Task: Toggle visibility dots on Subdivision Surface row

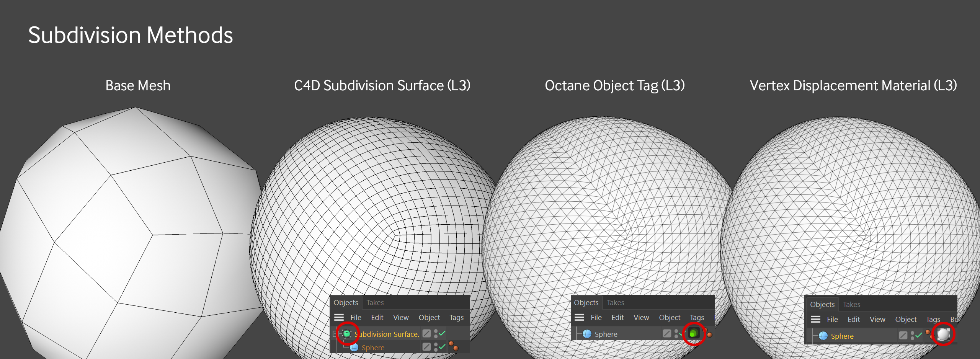Action: [x=436, y=334]
